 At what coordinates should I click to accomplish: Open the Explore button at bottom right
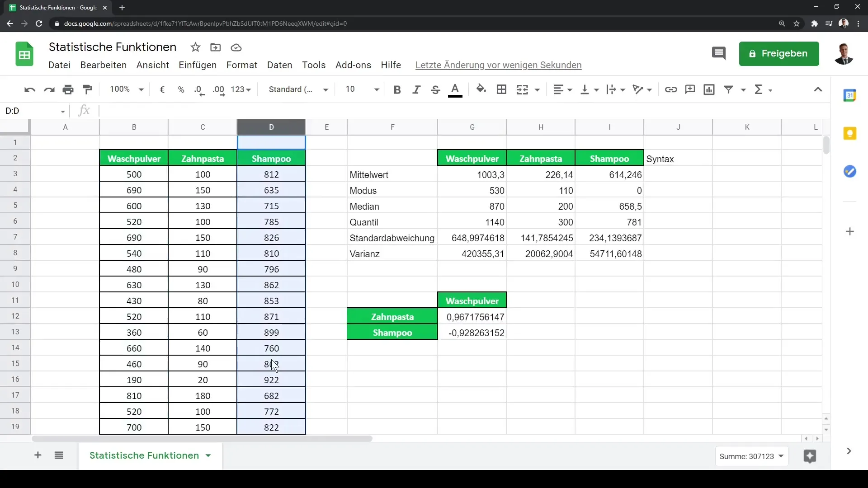click(x=810, y=456)
